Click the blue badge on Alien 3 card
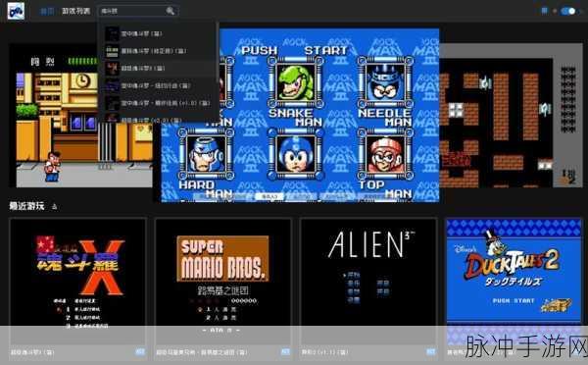This screenshot has width=588, height=365. click(x=431, y=352)
